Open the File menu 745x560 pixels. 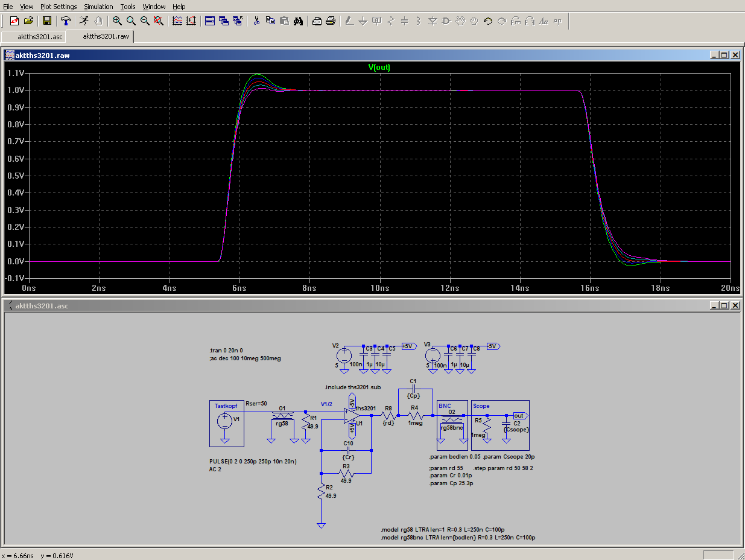pos(8,7)
